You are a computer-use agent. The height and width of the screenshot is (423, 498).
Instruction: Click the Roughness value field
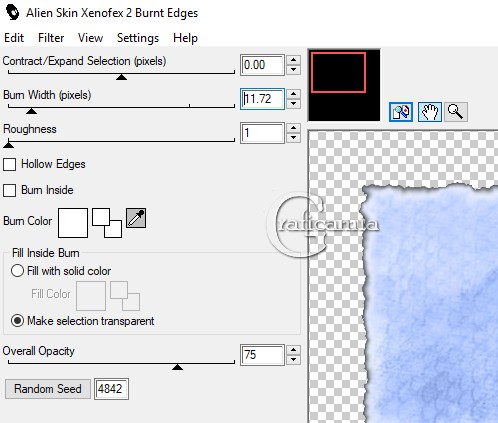coord(262,133)
